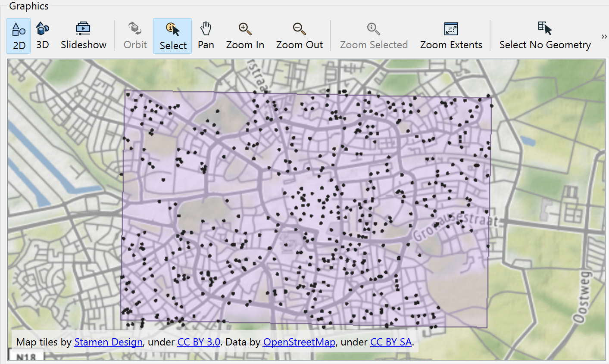Open the OpenStreetMap link
This screenshot has height=364, width=609.
pyautogui.click(x=299, y=342)
